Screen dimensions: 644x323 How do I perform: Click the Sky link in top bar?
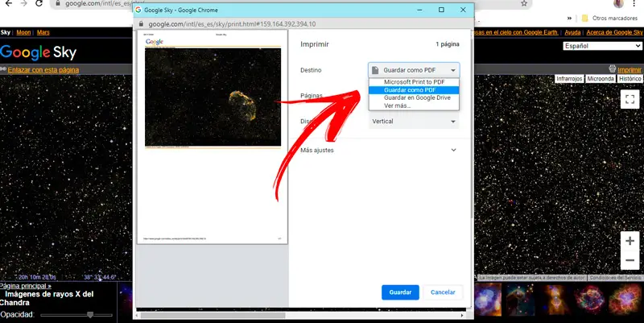click(6, 32)
